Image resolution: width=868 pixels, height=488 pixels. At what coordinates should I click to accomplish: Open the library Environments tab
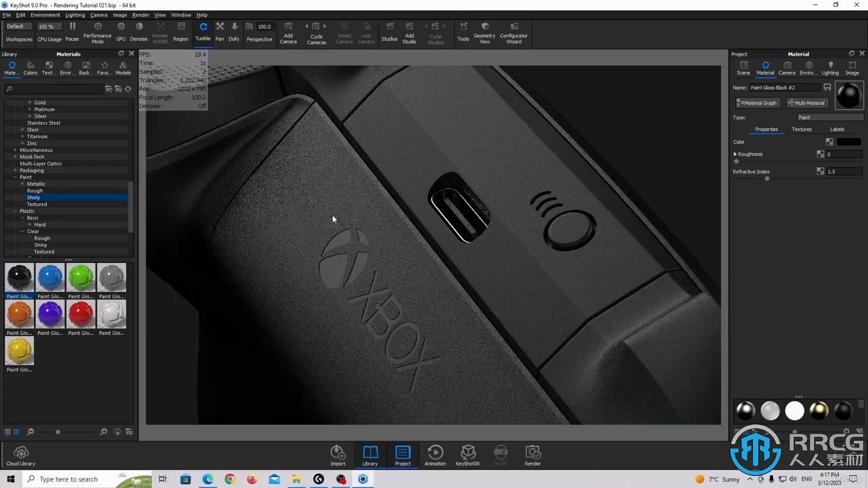pos(67,68)
